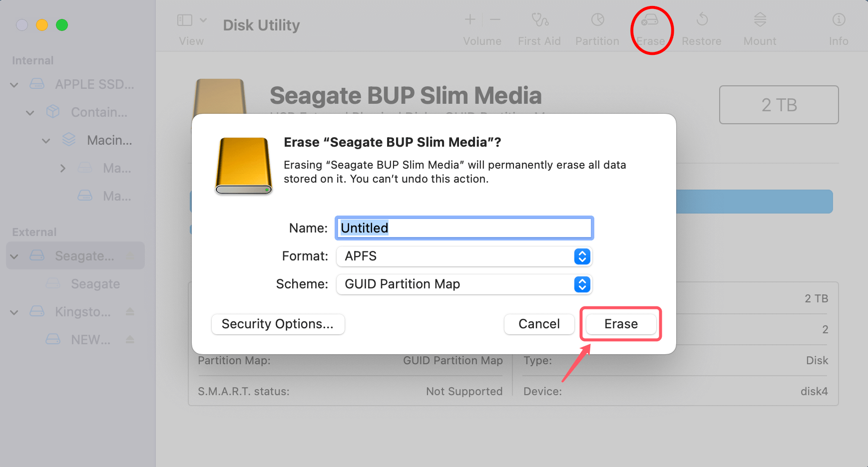Expand the Ma... volume disclosure arrow
The image size is (868, 467).
(63, 168)
